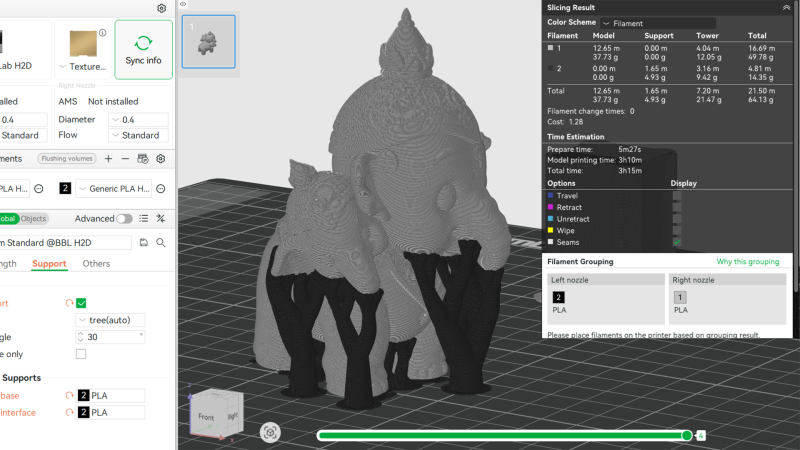The height and width of the screenshot is (450, 800).
Task: Expand the right nozzle Flow Standard dropdown
Action: 138,135
